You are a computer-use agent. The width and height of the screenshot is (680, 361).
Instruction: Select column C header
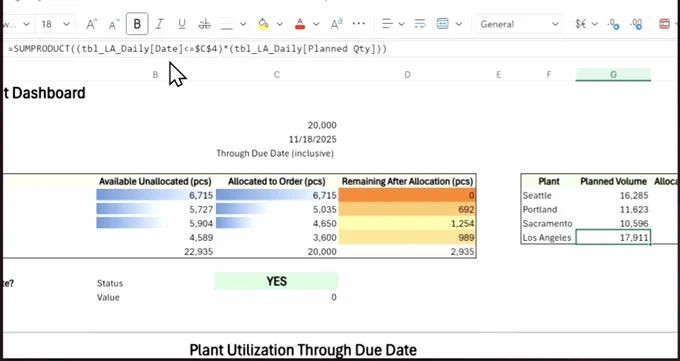[277, 75]
